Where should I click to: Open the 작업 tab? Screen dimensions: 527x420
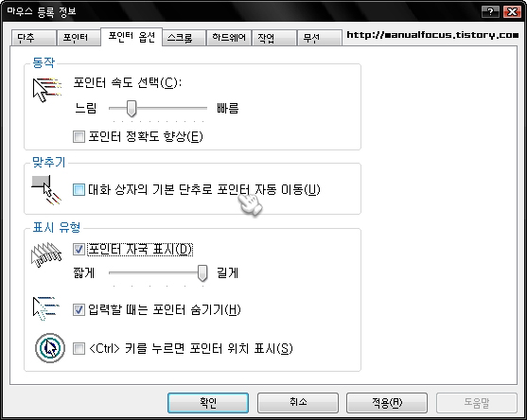click(274, 38)
